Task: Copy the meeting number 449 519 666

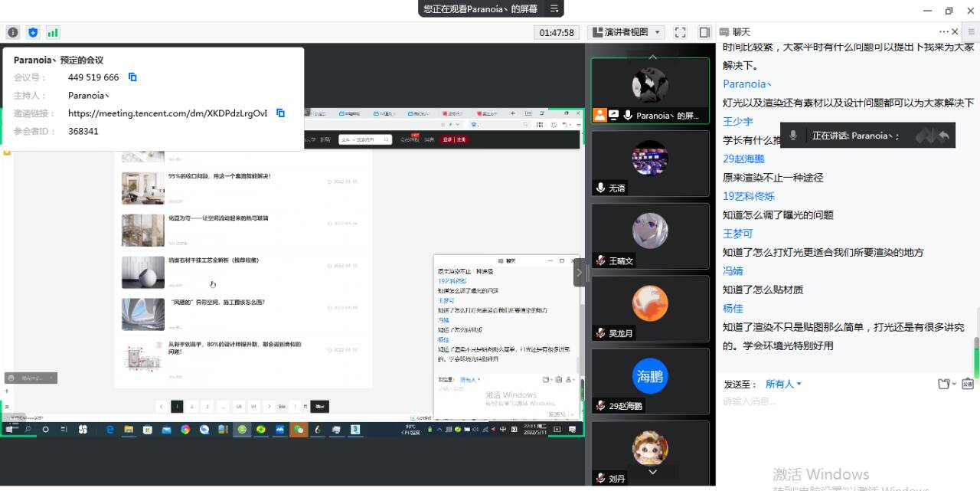Action: click(x=132, y=77)
